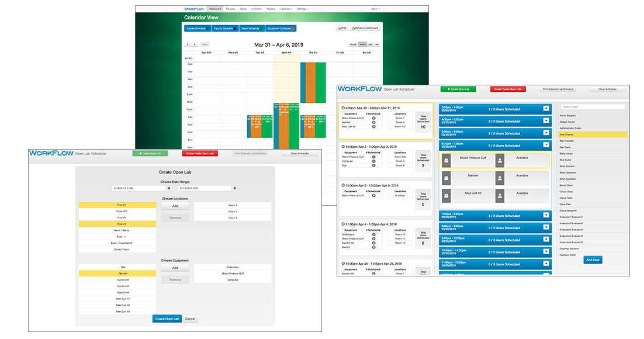Open Inventory in the top navigation
The width and height of the screenshot is (644, 339).
click(x=257, y=9)
